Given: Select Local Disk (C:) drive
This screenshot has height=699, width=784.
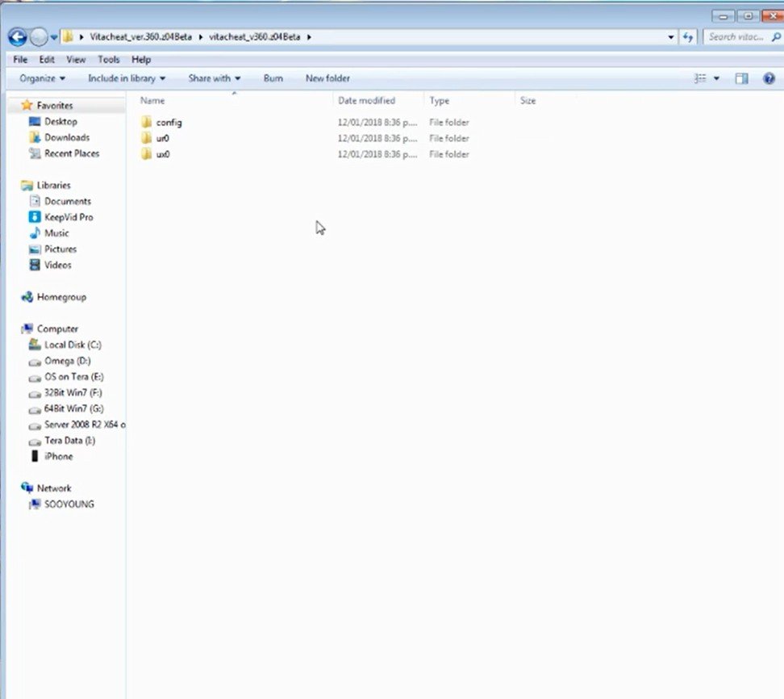Looking at the screenshot, I should 72,345.
